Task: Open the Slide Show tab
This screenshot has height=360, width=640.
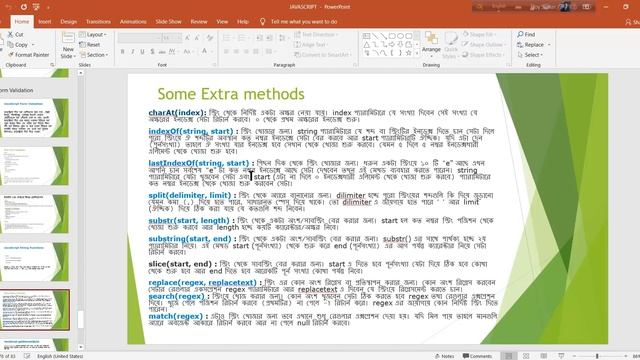Action: tap(168, 22)
